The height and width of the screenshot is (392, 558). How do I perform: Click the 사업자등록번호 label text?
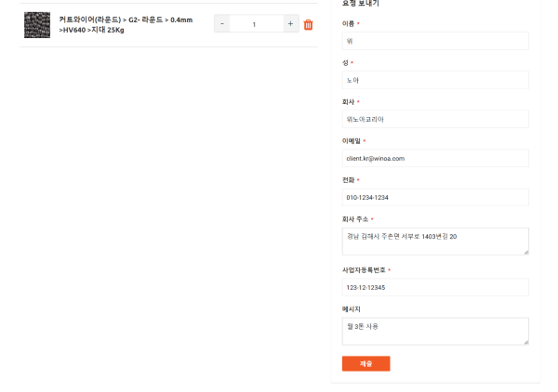point(364,270)
